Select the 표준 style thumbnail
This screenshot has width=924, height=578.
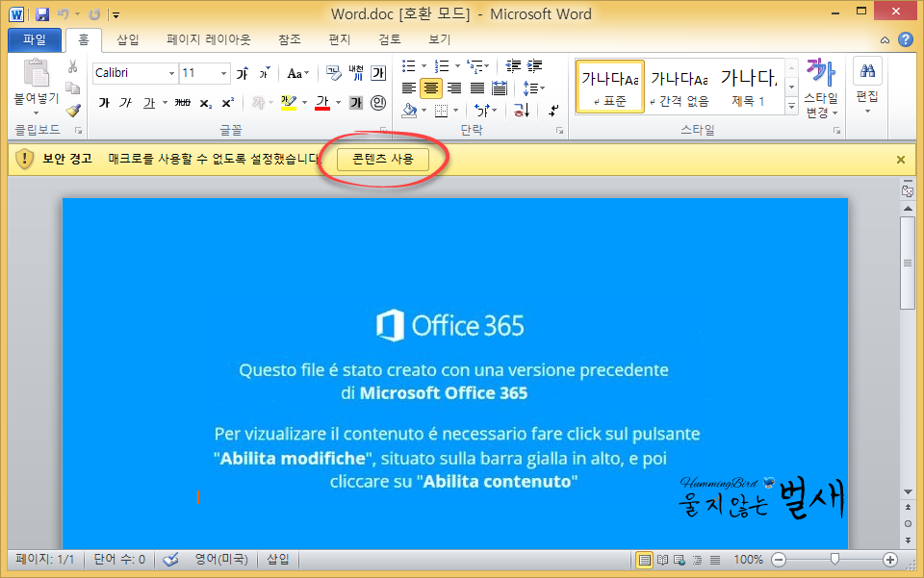coord(610,87)
